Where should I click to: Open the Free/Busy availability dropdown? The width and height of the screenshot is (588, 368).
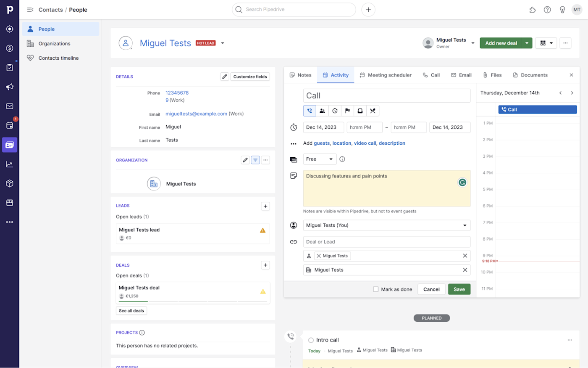320,159
